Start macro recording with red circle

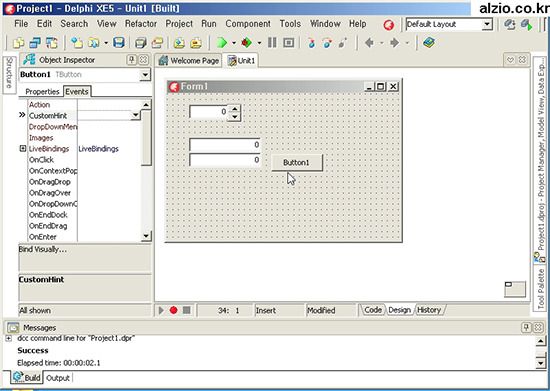[173, 310]
